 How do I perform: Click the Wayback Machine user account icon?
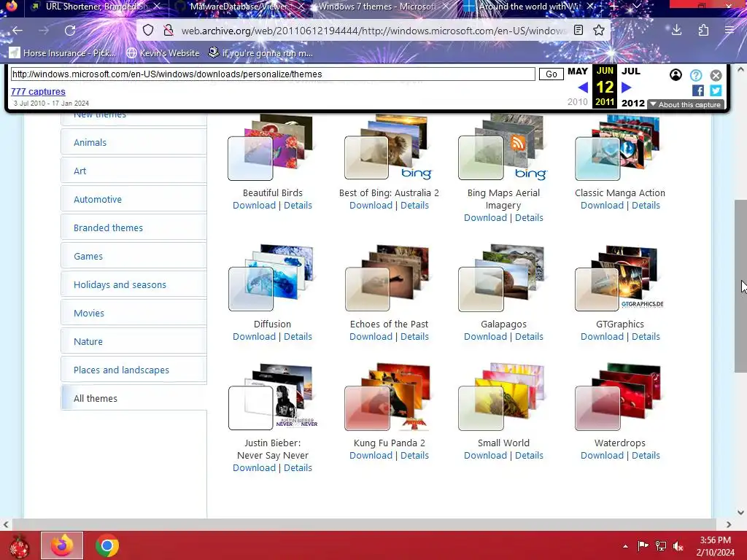click(x=676, y=75)
